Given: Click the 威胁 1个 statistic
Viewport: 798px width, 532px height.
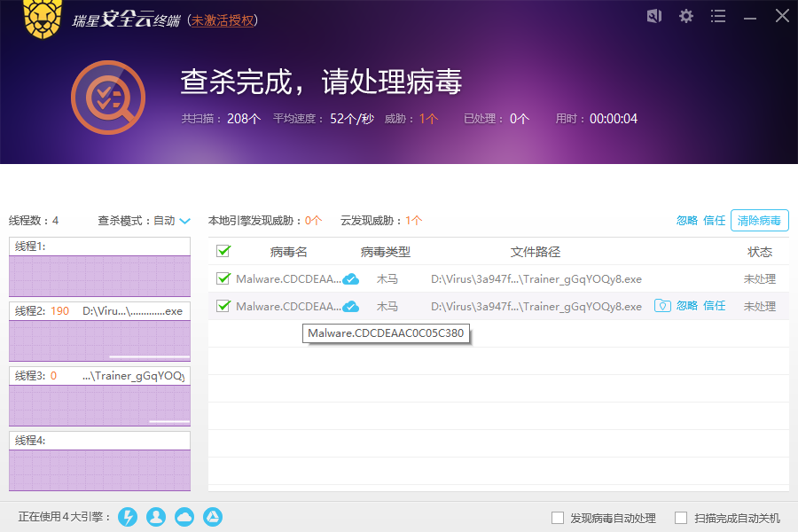Looking at the screenshot, I should (x=411, y=119).
